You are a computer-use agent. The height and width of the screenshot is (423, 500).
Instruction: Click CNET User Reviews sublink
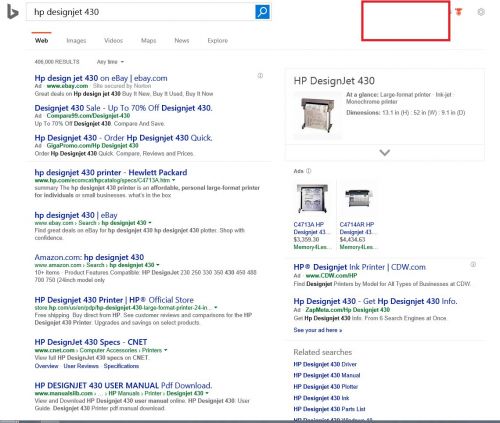tap(81, 366)
